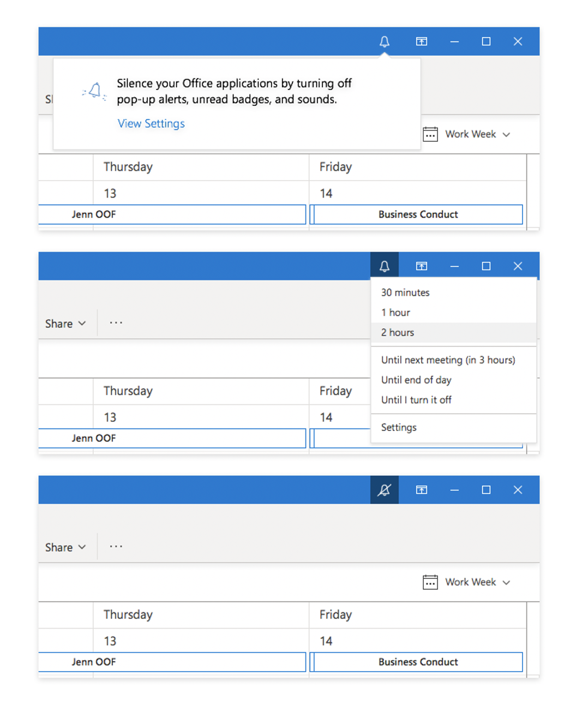Click the active bell icon in the middle window

pyautogui.click(x=385, y=266)
